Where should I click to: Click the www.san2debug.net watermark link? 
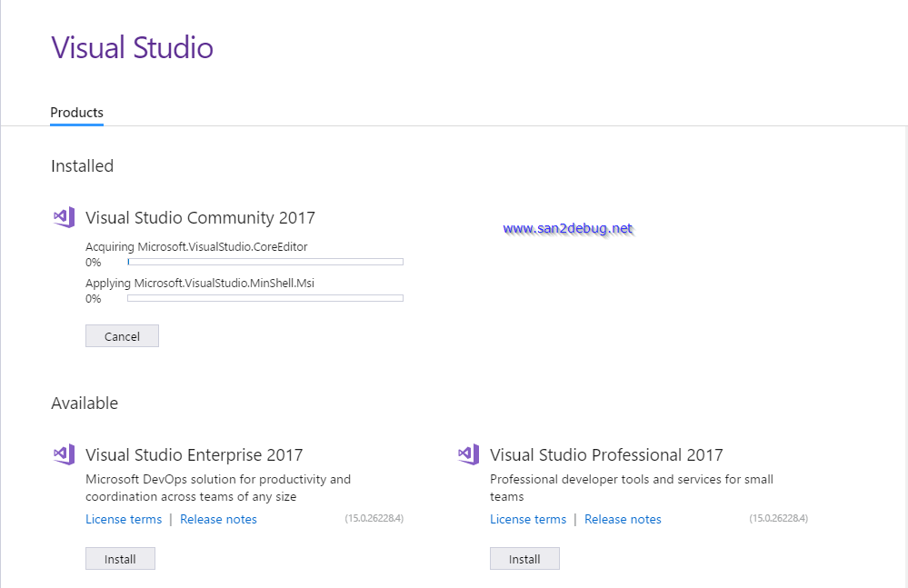pos(569,228)
